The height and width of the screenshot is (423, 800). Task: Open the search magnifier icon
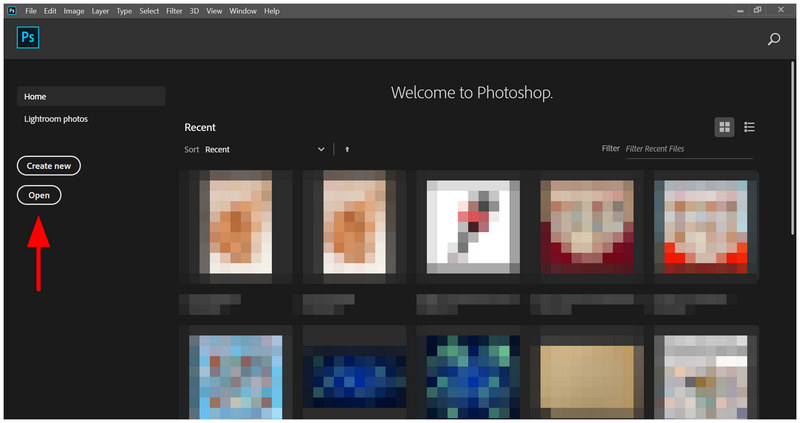(773, 39)
